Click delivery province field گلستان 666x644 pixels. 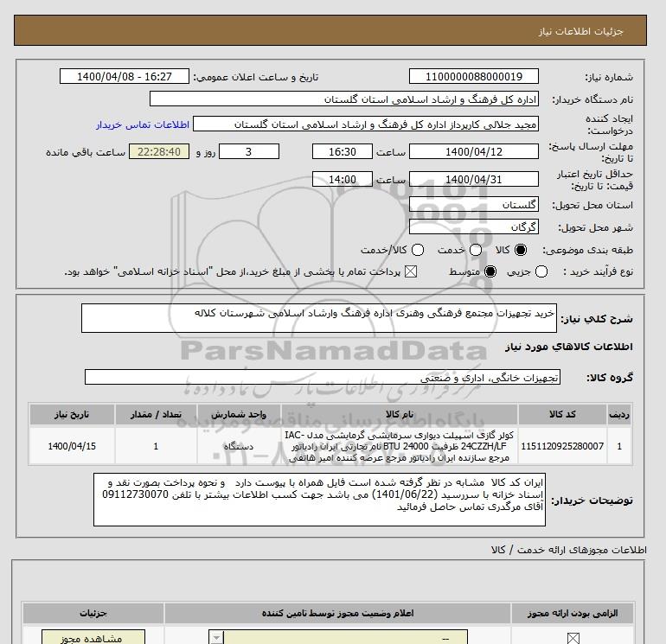point(474,205)
